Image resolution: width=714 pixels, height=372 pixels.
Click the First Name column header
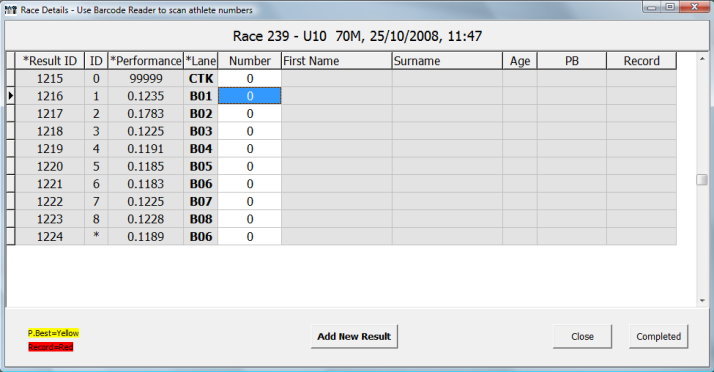337,61
